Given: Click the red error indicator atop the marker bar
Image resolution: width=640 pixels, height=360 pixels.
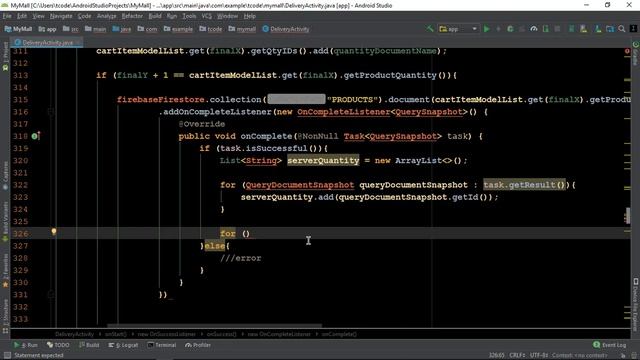Looking at the screenshot, I should pos(627,51).
